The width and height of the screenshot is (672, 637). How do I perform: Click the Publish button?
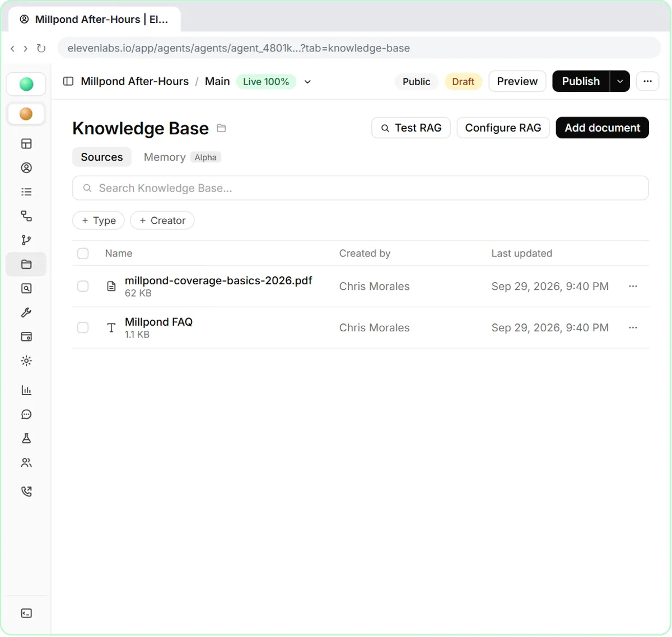click(581, 81)
